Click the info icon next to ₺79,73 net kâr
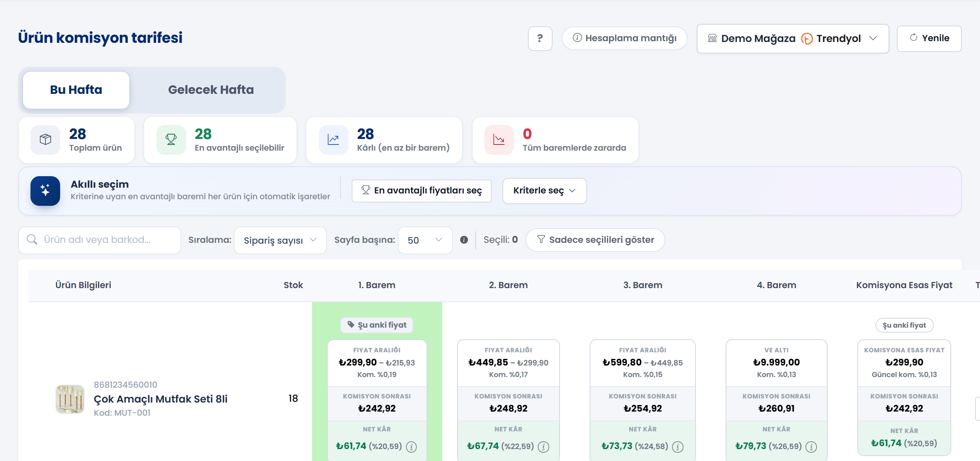This screenshot has width=980, height=461. (x=811, y=447)
